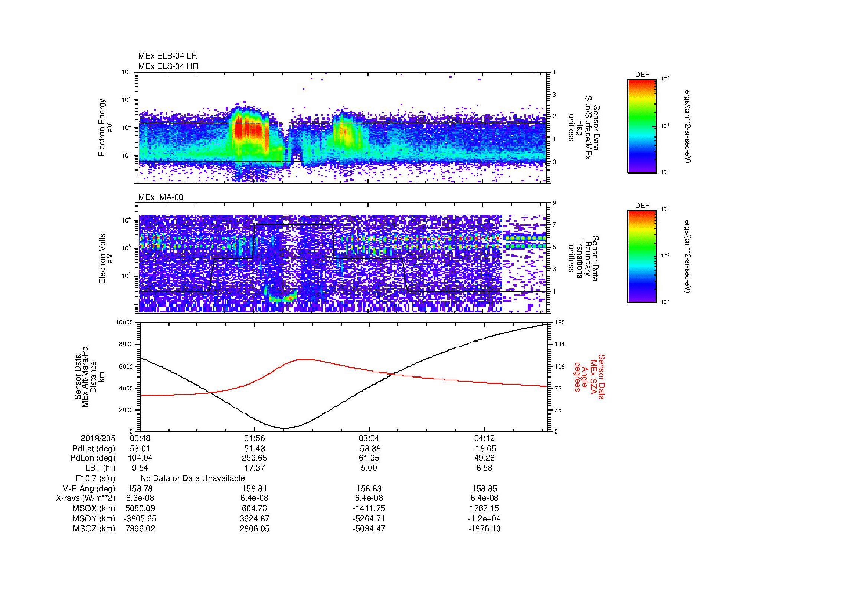Click the ELS color bar units label
The height and width of the screenshot is (613, 868).
[x=688, y=126]
